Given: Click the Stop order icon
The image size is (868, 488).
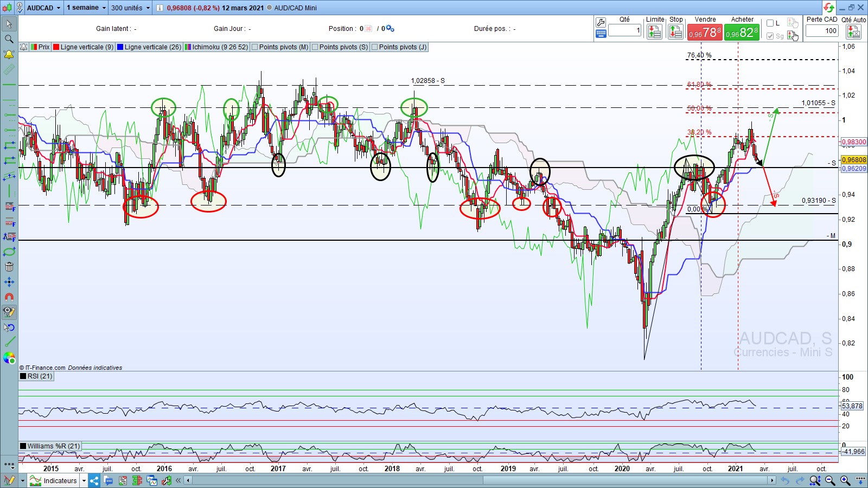Looking at the screenshot, I should point(675,32).
